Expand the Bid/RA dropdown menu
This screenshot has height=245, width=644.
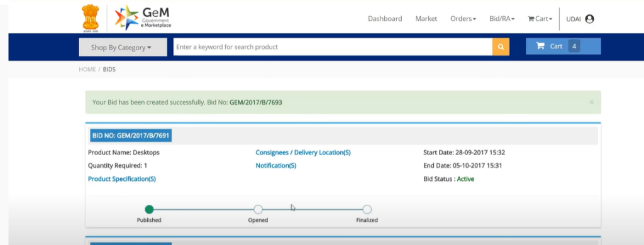[502, 18]
